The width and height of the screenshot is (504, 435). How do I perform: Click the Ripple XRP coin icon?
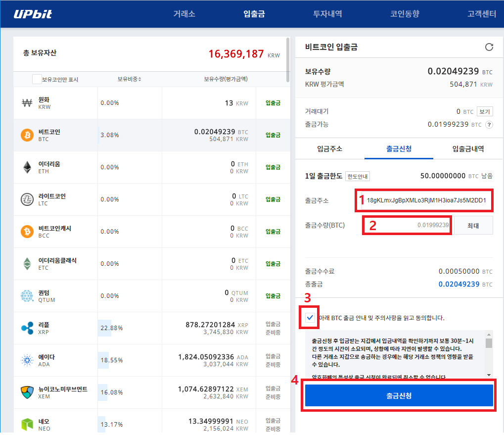(x=27, y=328)
